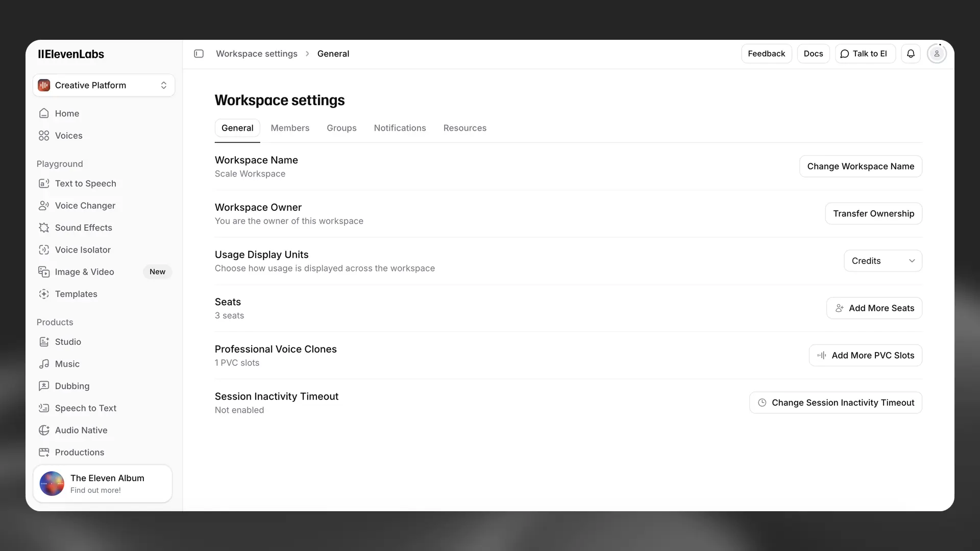The height and width of the screenshot is (551, 980).
Task: Open the notifications bell
Action: click(911, 54)
